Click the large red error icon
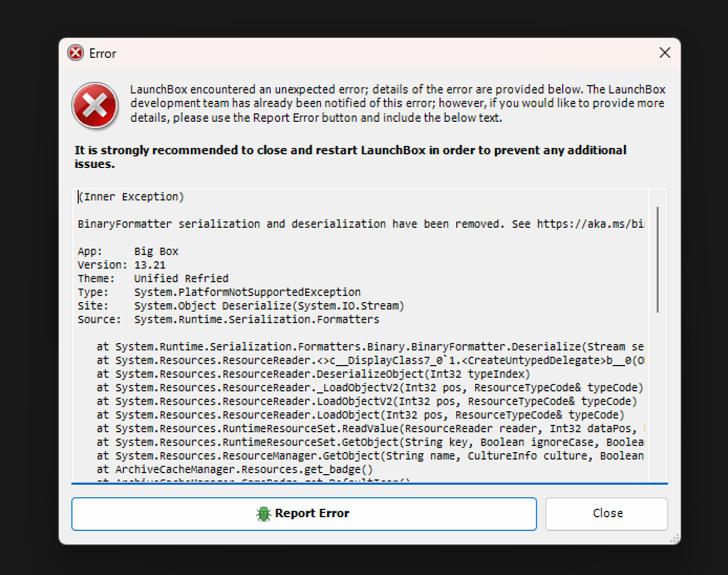The width and height of the screenshot is (728, 575). click(x=95, y=105)
